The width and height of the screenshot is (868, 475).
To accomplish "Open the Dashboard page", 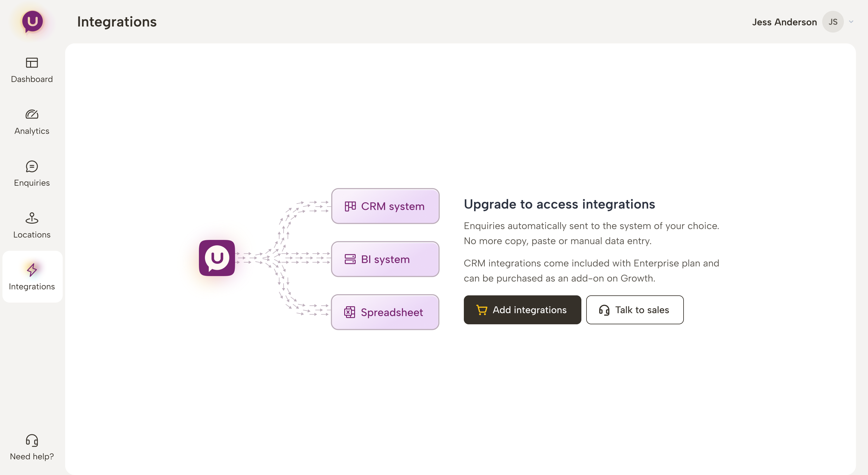I will point(32,70).
